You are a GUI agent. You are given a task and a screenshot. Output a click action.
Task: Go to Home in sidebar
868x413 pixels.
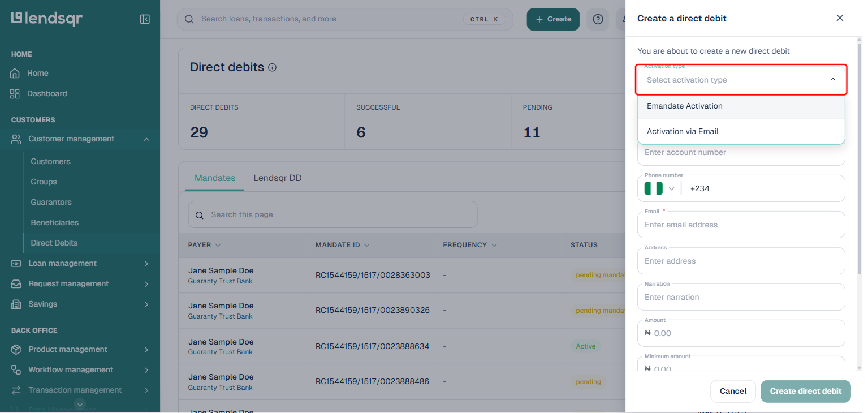coord(37,73)
